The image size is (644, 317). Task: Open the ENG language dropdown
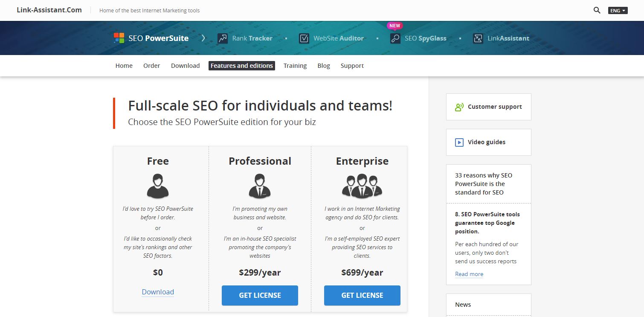[x=618, y=10]
